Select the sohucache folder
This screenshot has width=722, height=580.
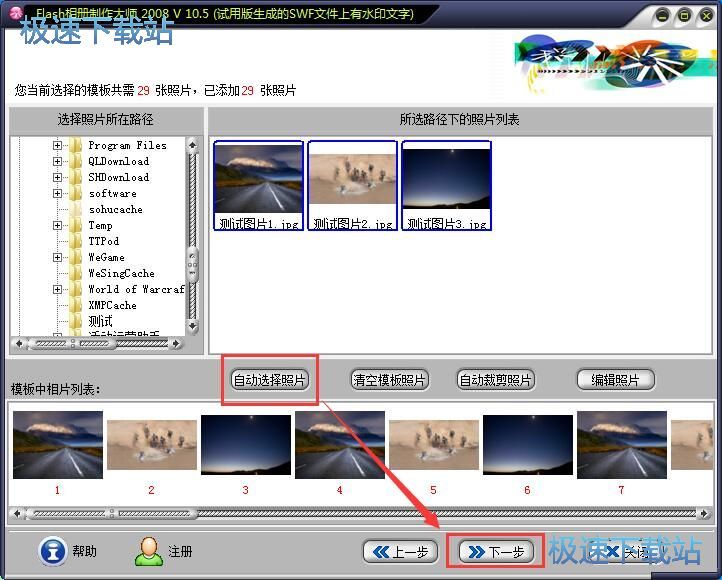coord(116,209)
